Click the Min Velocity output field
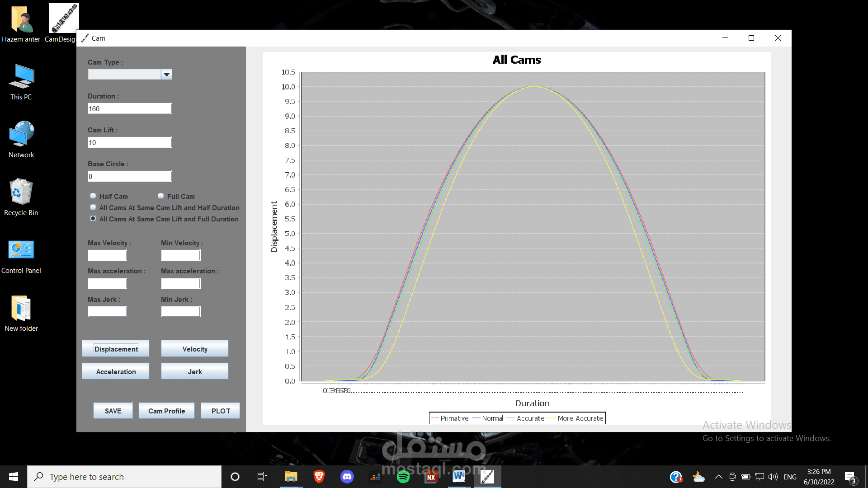Image resolution: width=868 pixels, height=488 pixels. point(180,255)
